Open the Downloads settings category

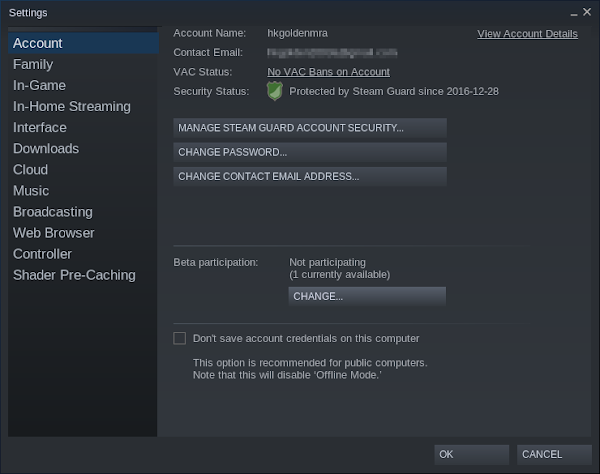tap(83, 148)
